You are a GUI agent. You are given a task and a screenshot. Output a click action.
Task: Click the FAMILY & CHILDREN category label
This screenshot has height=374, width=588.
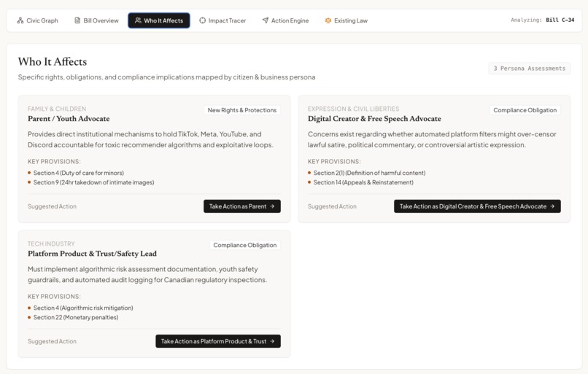pyautogui.click(x=57, y=109)
